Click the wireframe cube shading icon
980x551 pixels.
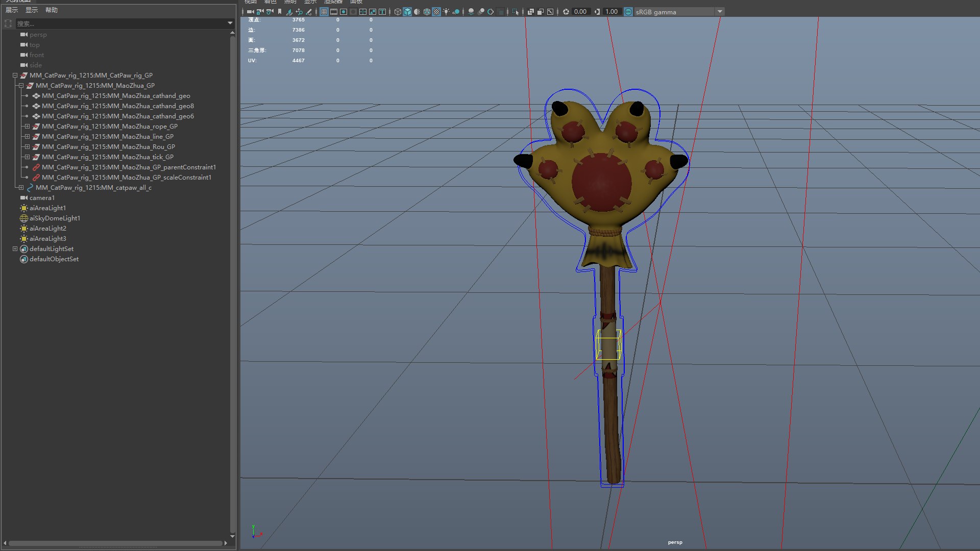coord(398,12)
